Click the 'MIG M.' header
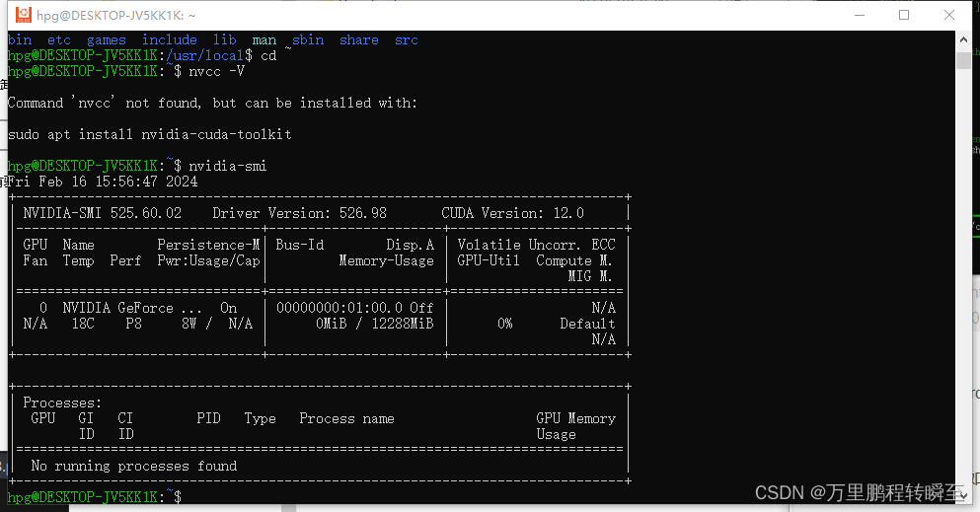980x512 pixels. (590, 276)
